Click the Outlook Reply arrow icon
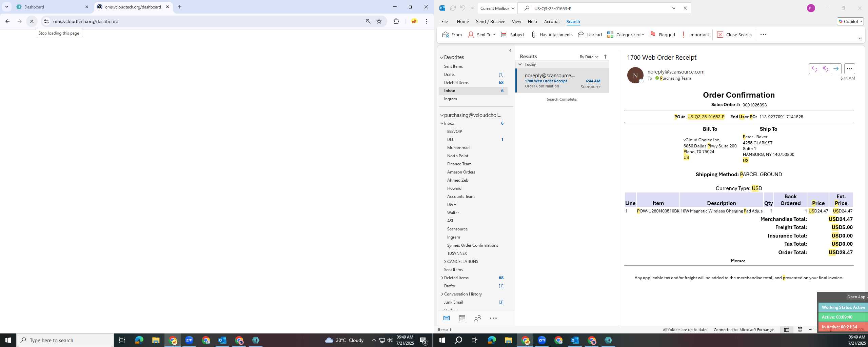The width and height of the screenshot is (868, 347). (814, 69)
